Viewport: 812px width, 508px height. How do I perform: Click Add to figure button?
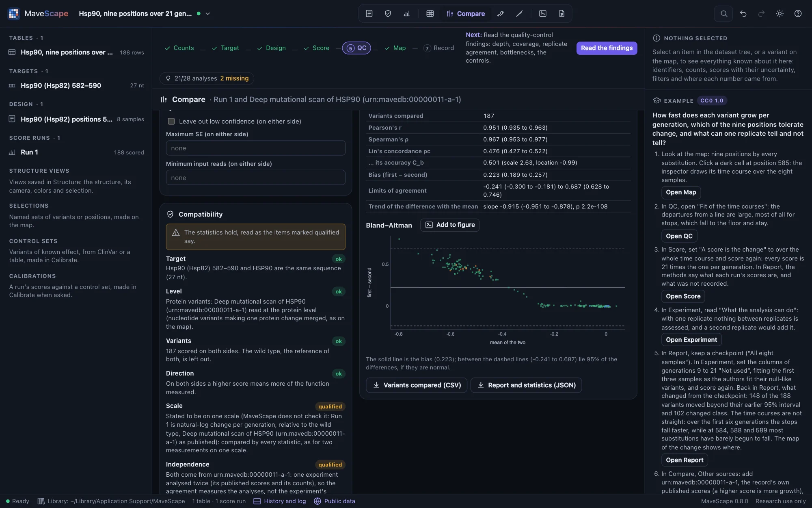coord(450,225)
